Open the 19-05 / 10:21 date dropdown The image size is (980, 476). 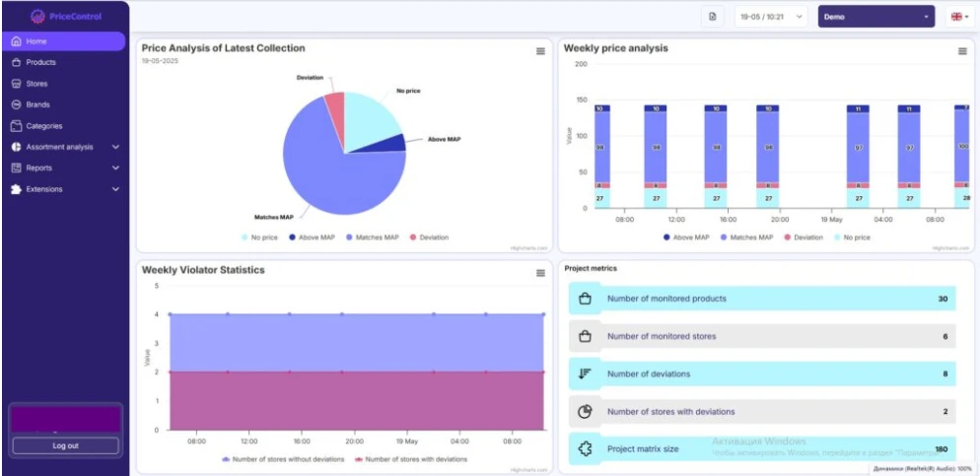(x=770, y=17)
